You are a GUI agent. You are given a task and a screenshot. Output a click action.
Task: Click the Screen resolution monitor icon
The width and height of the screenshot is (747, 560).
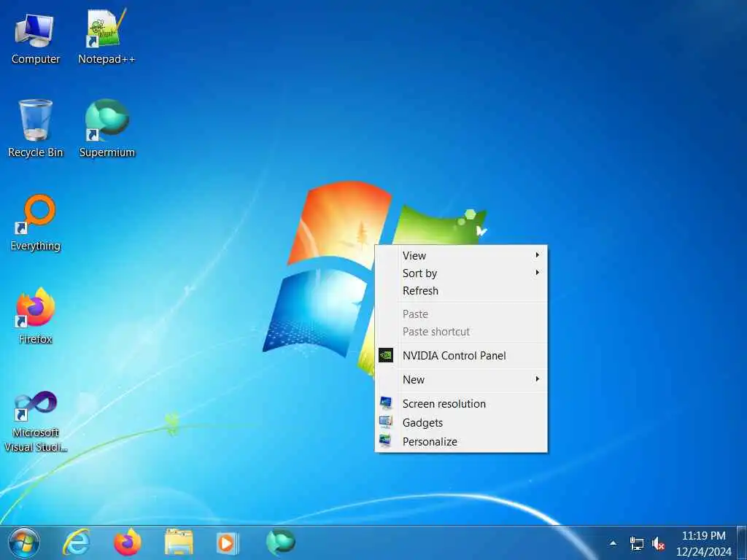386,403
